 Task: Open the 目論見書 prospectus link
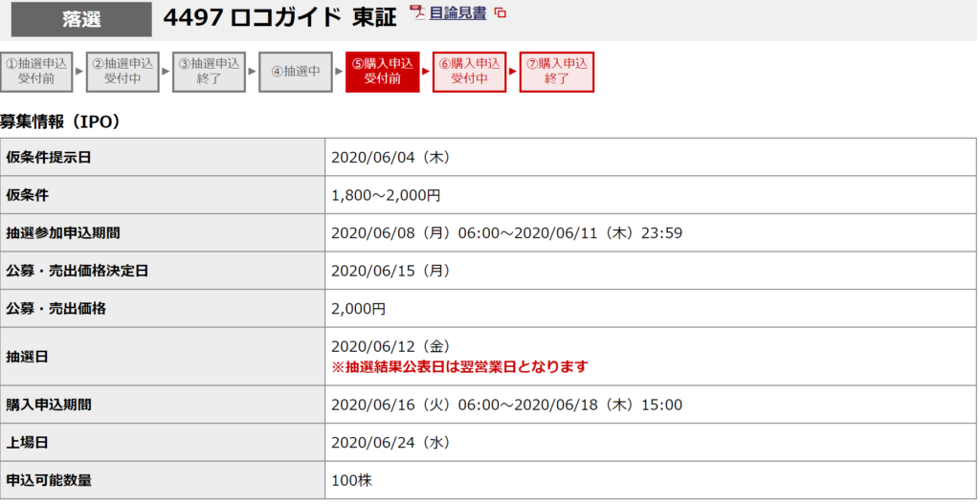click(457, 13)
